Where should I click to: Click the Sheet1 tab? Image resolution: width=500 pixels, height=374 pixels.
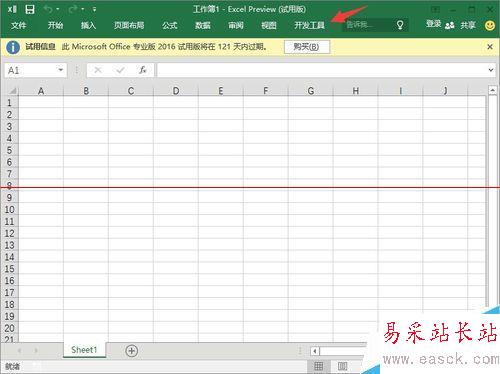coord(84,350)
